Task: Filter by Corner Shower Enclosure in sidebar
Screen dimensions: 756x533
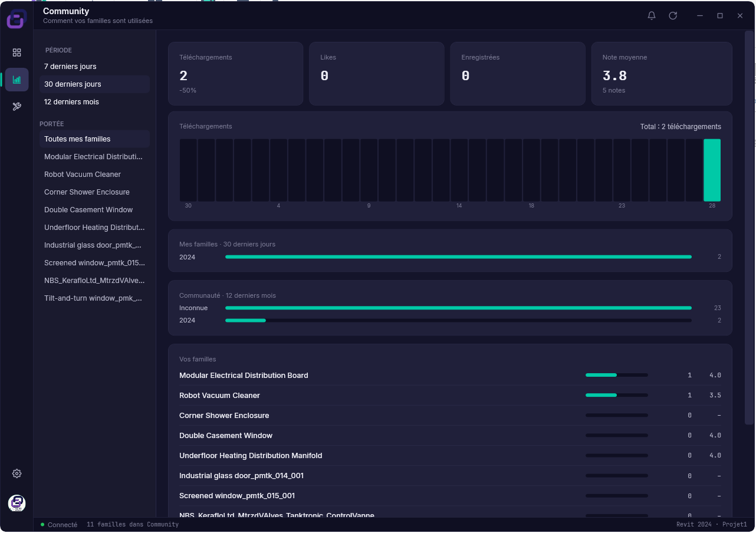Action: (x=94, y=192)
